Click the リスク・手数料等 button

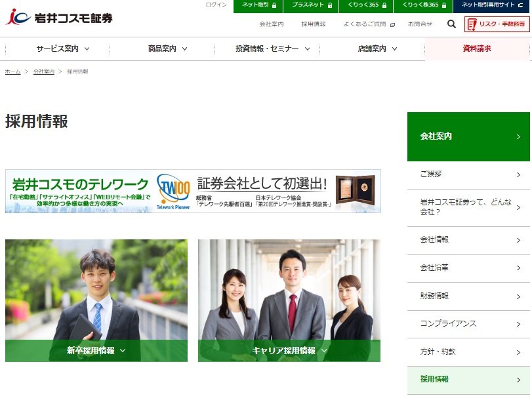pyautogui.click(x=497, y=24)
